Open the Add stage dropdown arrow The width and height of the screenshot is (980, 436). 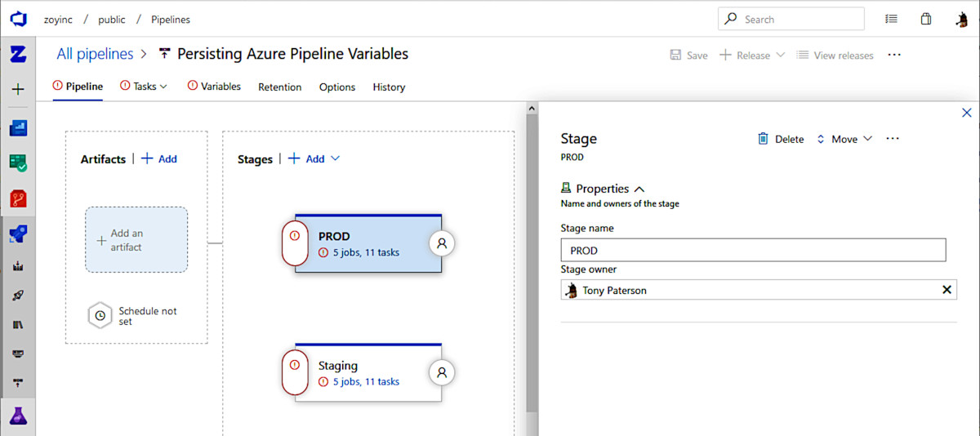tap(335, 158)
